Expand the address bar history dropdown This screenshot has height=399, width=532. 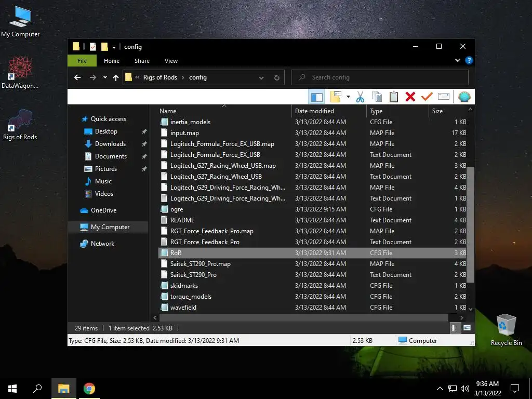[x=261, y=78]
